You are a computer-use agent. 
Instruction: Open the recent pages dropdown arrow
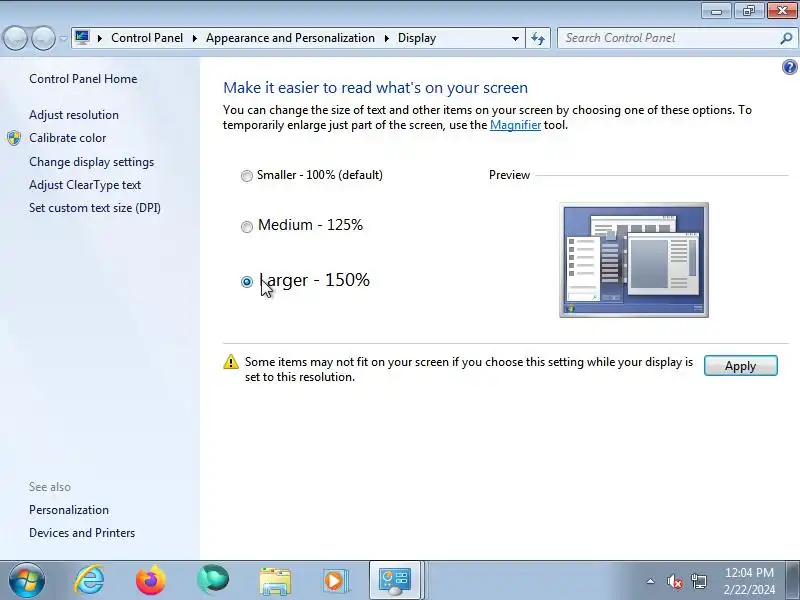click(x=63, y=39)
